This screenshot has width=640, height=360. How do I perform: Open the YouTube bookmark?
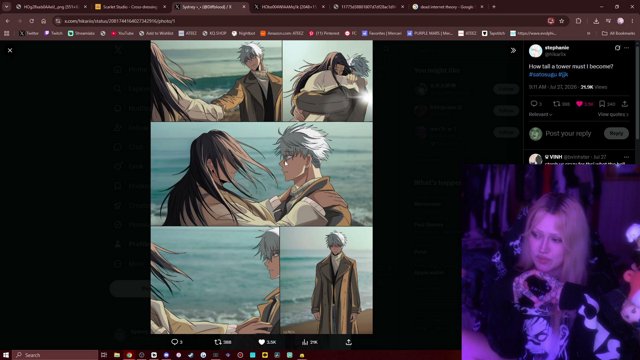point(122,33)
